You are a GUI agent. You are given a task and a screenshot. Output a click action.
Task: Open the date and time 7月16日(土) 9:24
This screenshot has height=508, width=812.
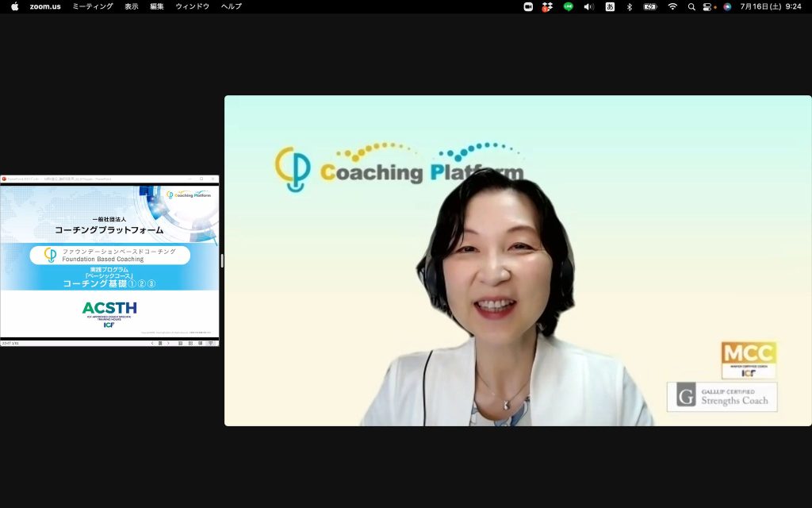pyautogui.click(x=771, y=6)
